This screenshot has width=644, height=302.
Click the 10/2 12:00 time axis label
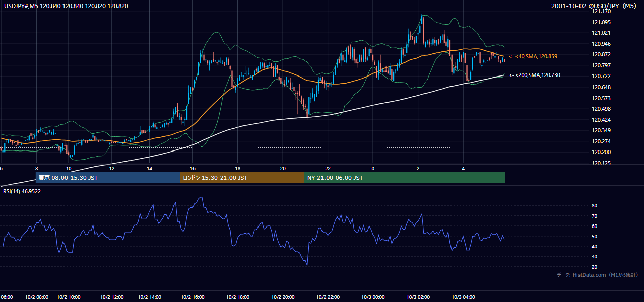coord(111,297)
